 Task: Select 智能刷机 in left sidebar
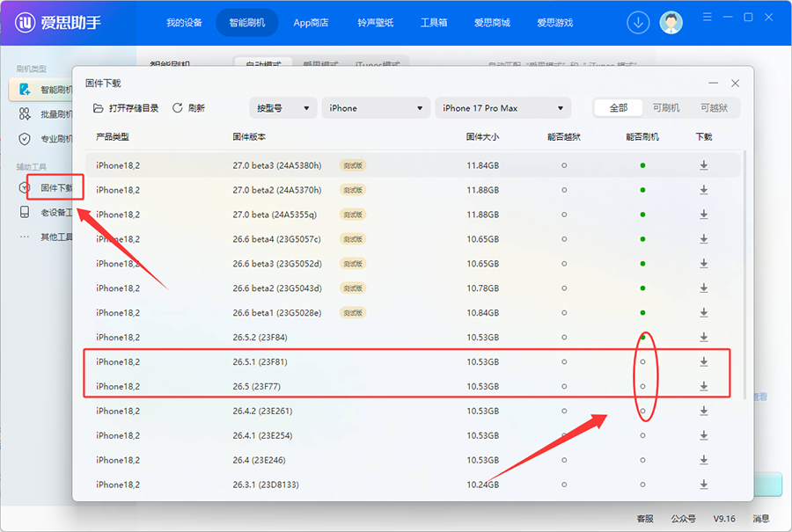click(42, 90)
